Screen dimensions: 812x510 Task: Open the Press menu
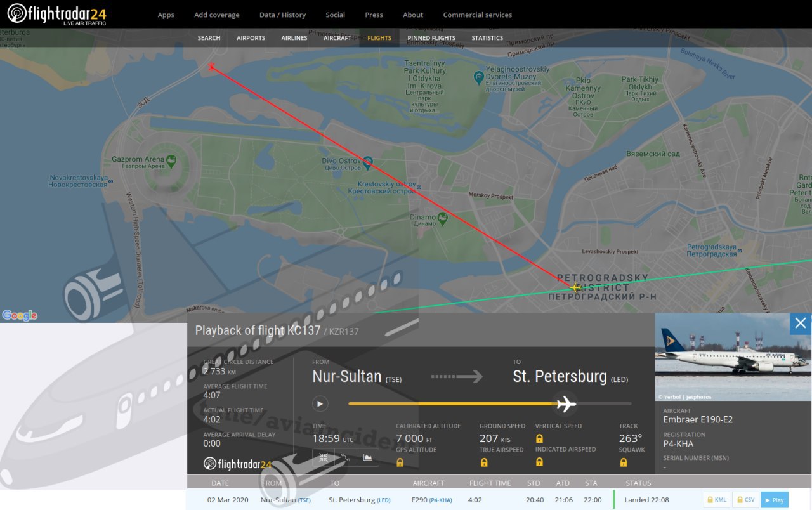point(374,15)
